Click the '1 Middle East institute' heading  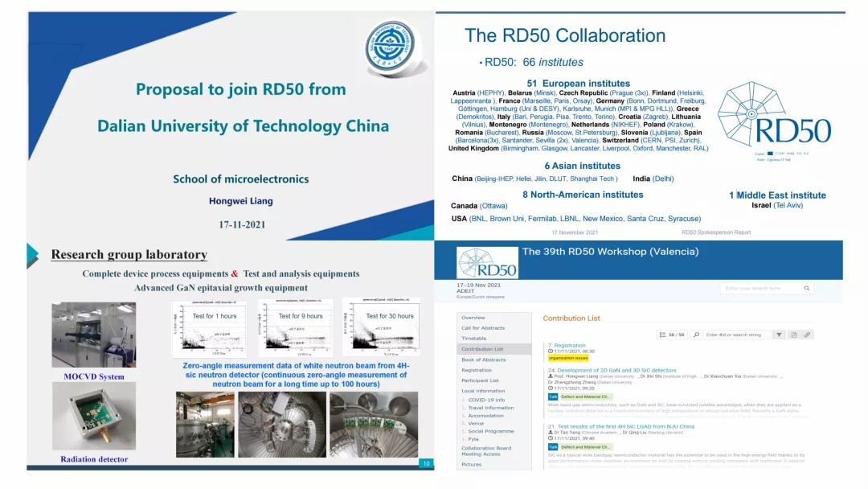pos(777,195)
